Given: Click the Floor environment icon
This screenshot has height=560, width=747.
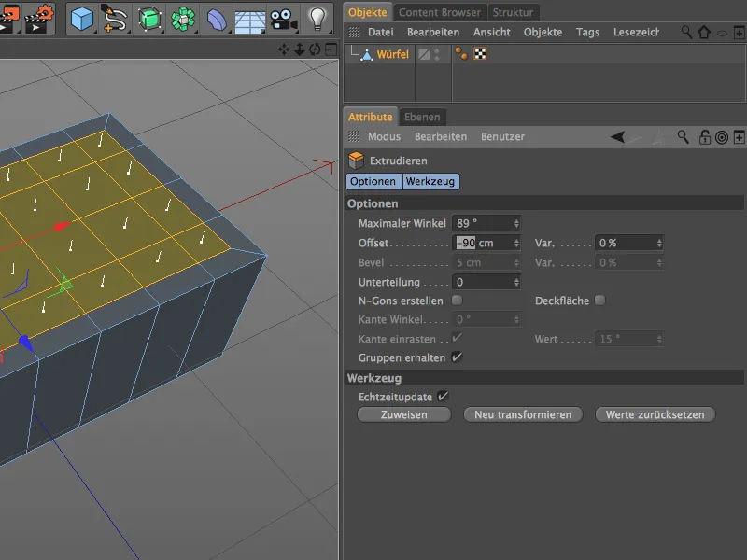Looking at the screenshot, I should point(248,18).
